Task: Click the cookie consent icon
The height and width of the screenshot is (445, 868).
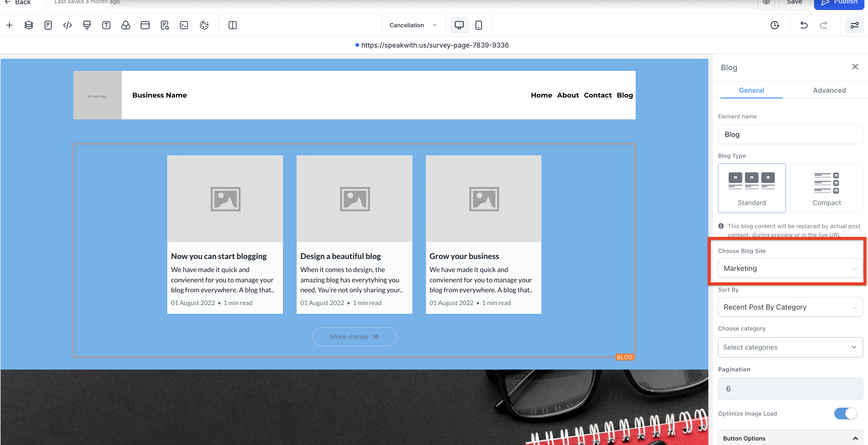Action: (204, 25)
